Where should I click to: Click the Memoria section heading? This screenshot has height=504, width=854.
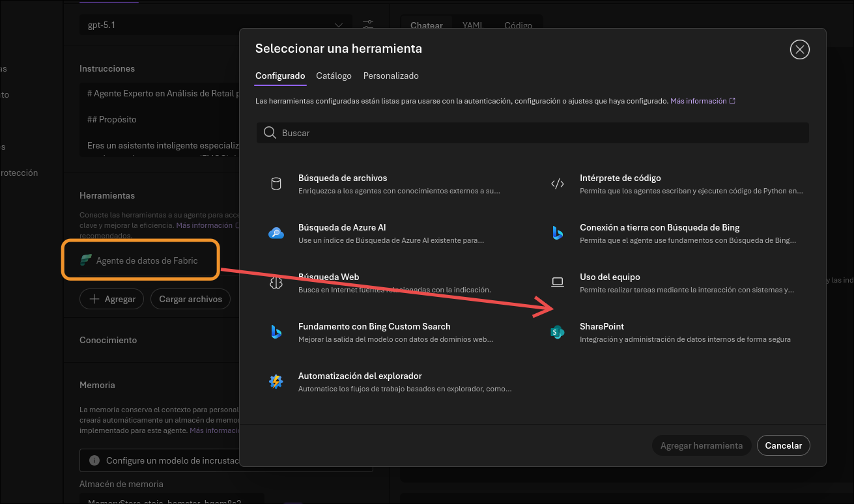[97, 385]
